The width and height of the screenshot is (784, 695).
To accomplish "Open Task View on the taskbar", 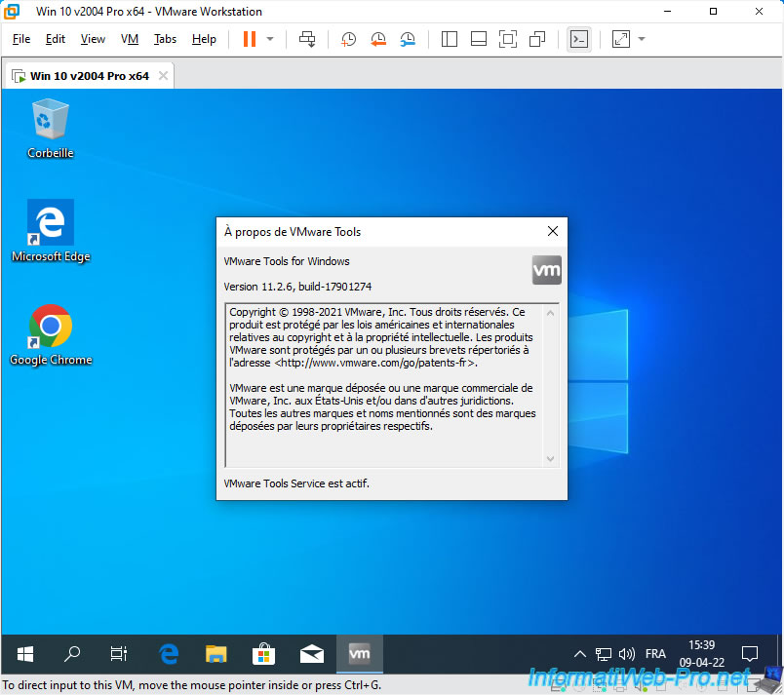I will click(119, 653).
